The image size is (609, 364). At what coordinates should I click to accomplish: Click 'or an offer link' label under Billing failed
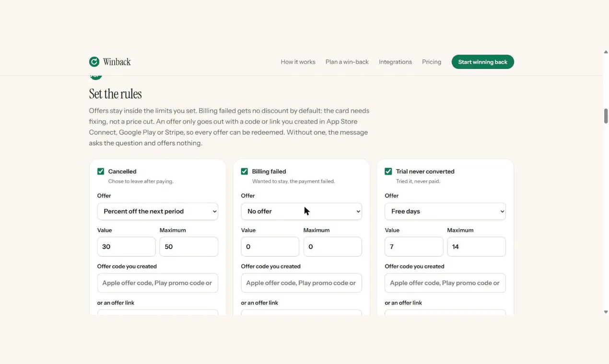point(260,303)
